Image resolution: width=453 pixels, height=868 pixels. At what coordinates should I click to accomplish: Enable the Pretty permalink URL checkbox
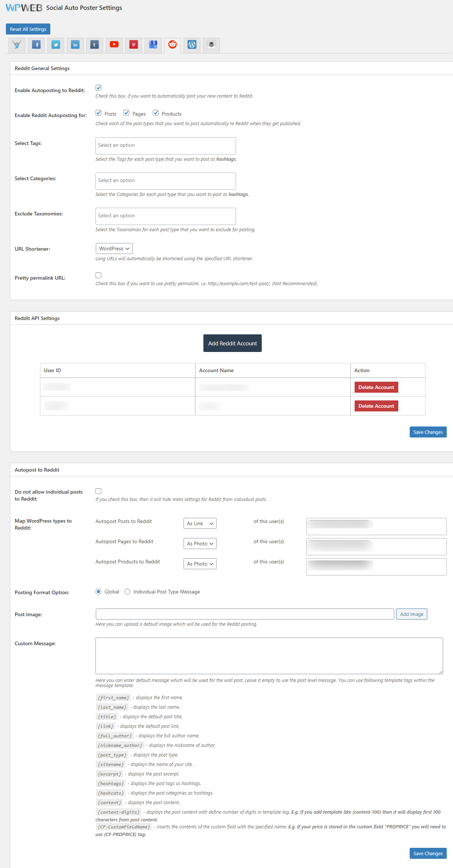[x=98, y=275]
